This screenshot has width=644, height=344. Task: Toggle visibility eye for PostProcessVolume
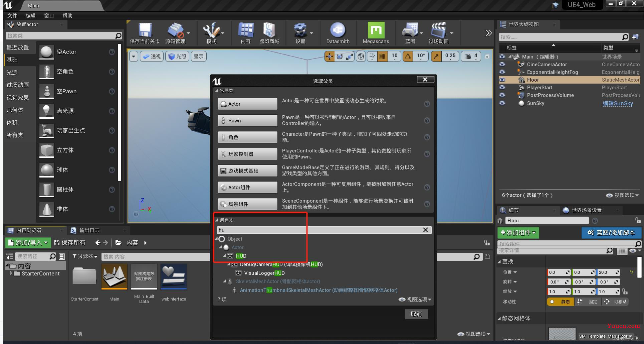[x=502, y=95]
